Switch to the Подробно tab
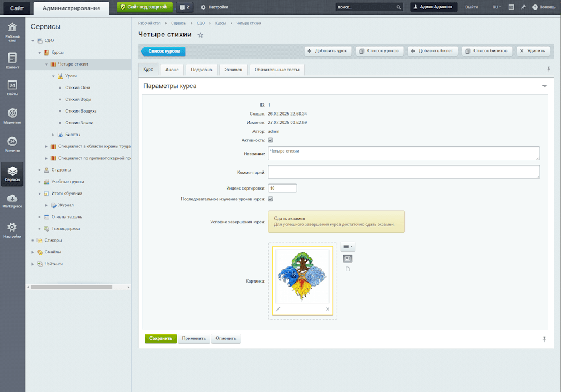The height and width of the screenshot is (392, 561). coord(201,70)
